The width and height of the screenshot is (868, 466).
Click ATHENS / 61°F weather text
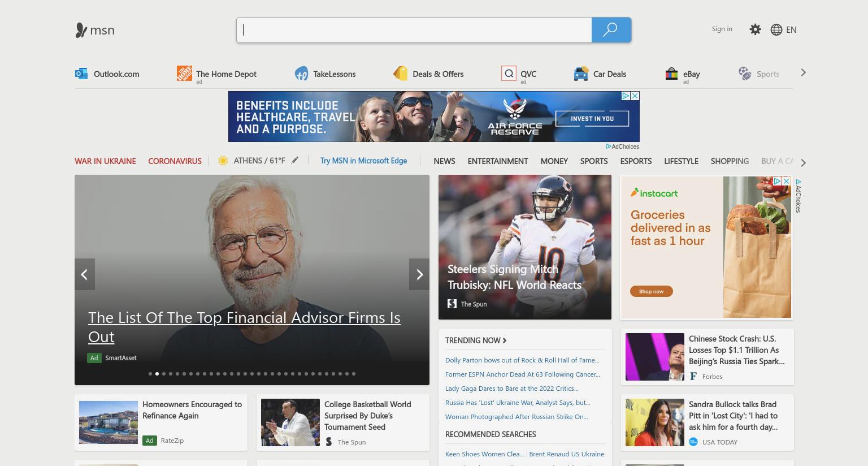pos(259,161)
